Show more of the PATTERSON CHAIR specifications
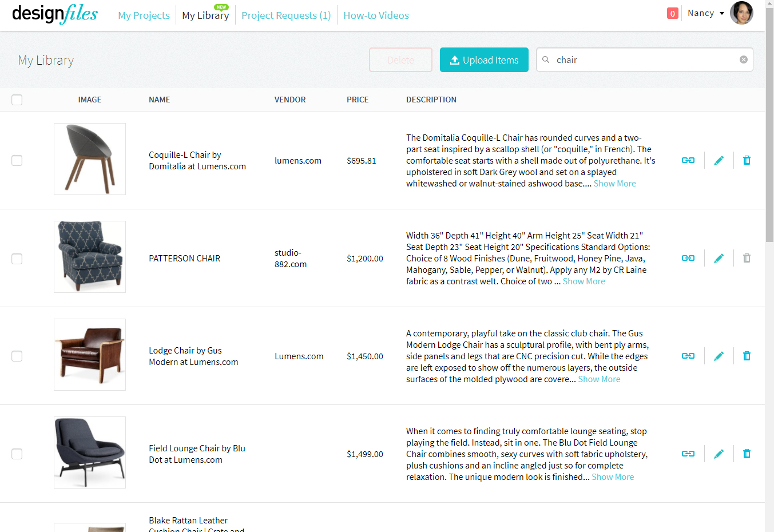This screenshot has width=774, height=532. click(584, 281)
